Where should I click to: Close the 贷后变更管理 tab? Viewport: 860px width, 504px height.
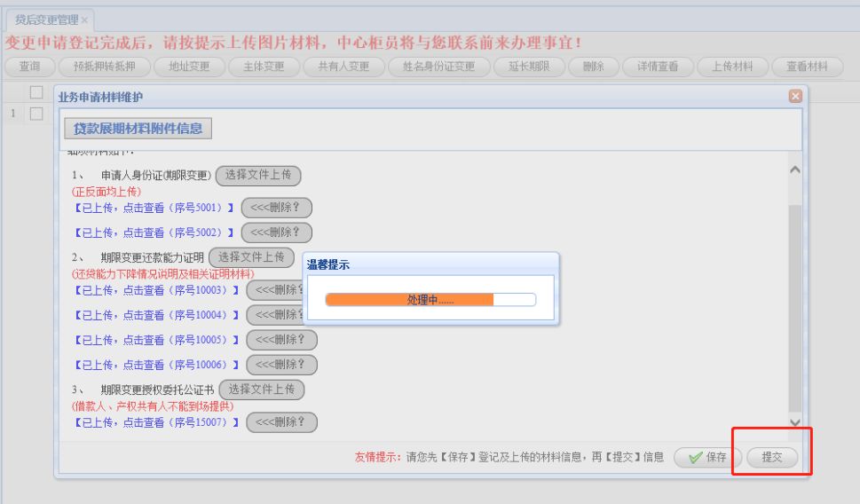84,20
